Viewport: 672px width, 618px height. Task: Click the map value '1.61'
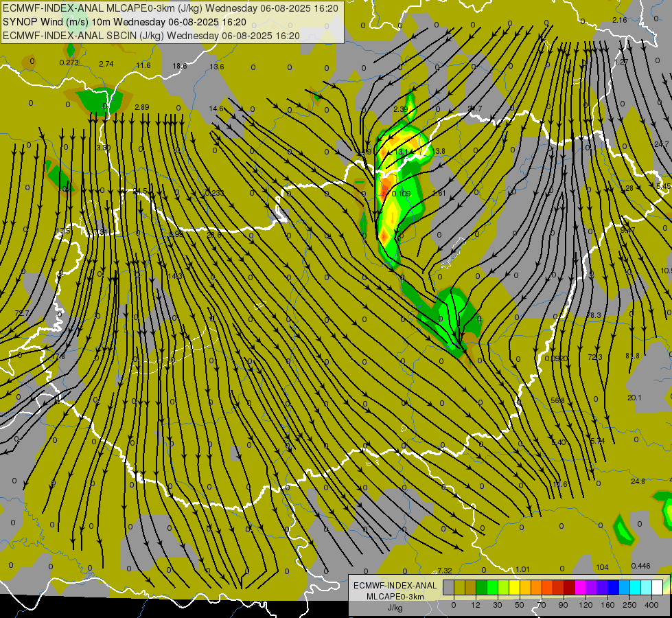[x=439, y=193]
